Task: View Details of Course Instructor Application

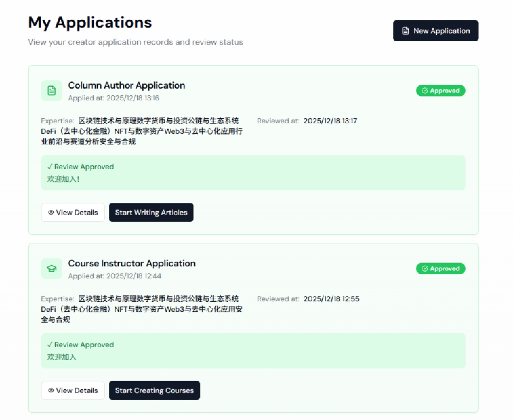Action: [x=73, y=390]
